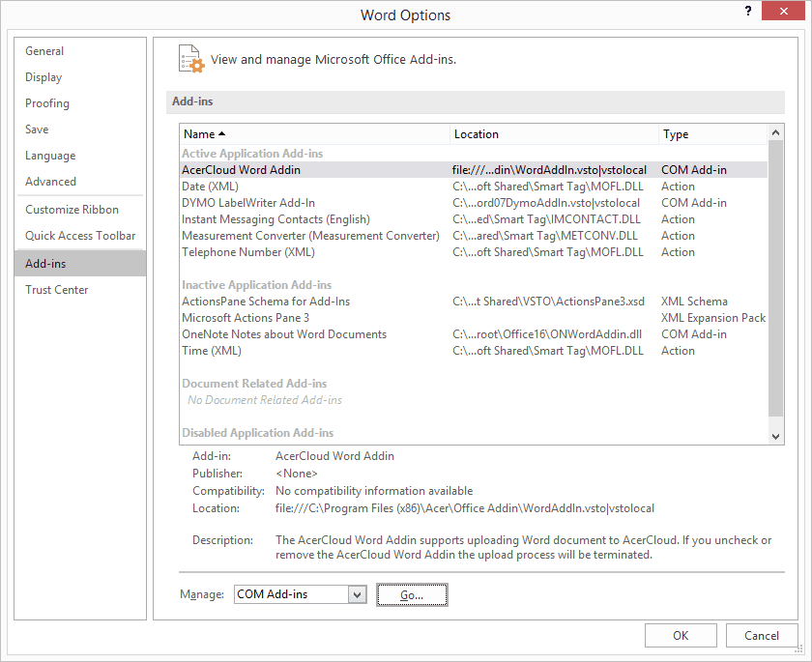Click the add-in list scroll down arrow

pyautogui.click(x=775, y=436)
